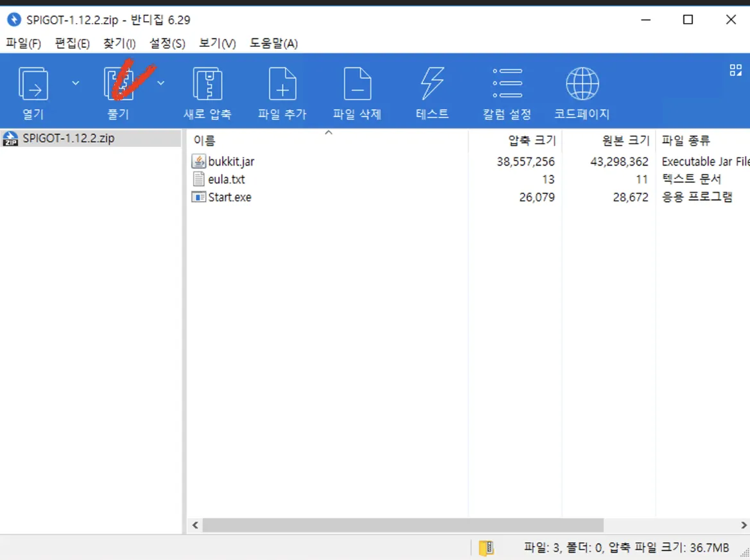The height and width of the screenshot is (560, 750).
Task: Open the 설정(S) menu
Action: coord(168,44)
